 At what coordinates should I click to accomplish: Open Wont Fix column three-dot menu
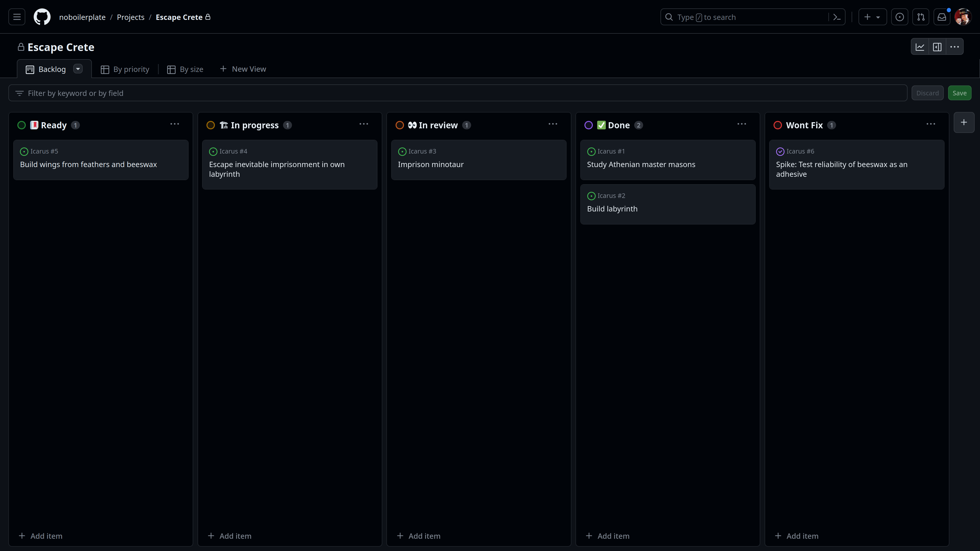[x=931, y=124]
